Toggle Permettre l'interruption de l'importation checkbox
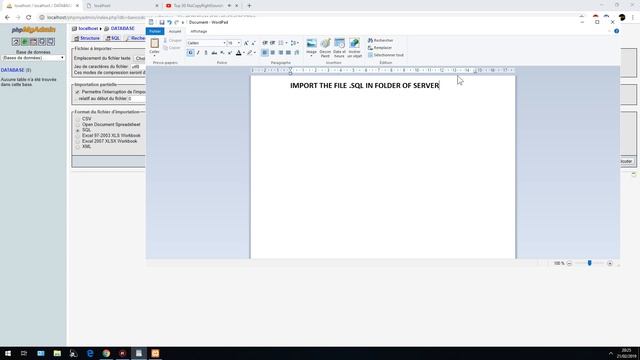The width and height of the screenshot is (640, 360). pyautogui.click(x=78, y=92)
